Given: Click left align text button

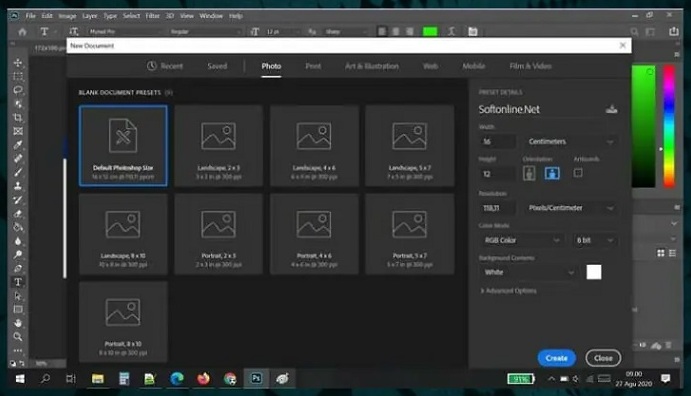Looking at the screenshot, I should coord(382,31).
